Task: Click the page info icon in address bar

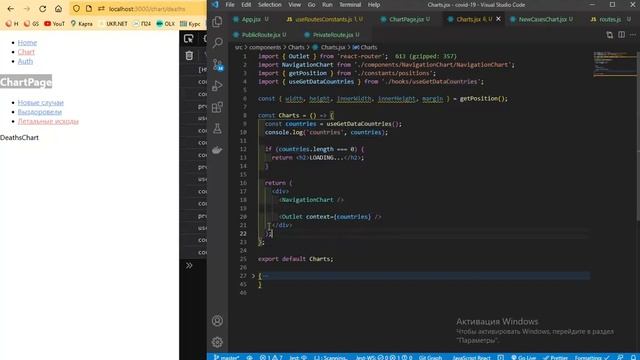Action: [89, 9]
